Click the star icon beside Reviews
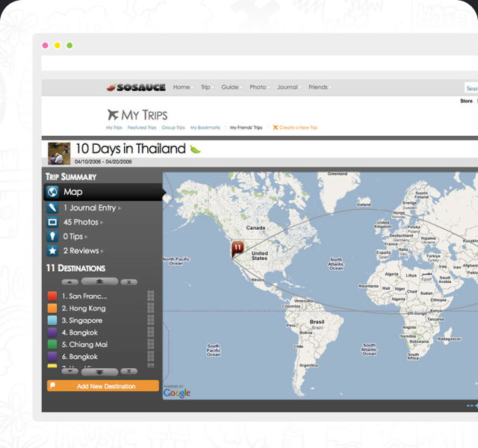This screenshot has height=448, width=478. pos(52,251)
